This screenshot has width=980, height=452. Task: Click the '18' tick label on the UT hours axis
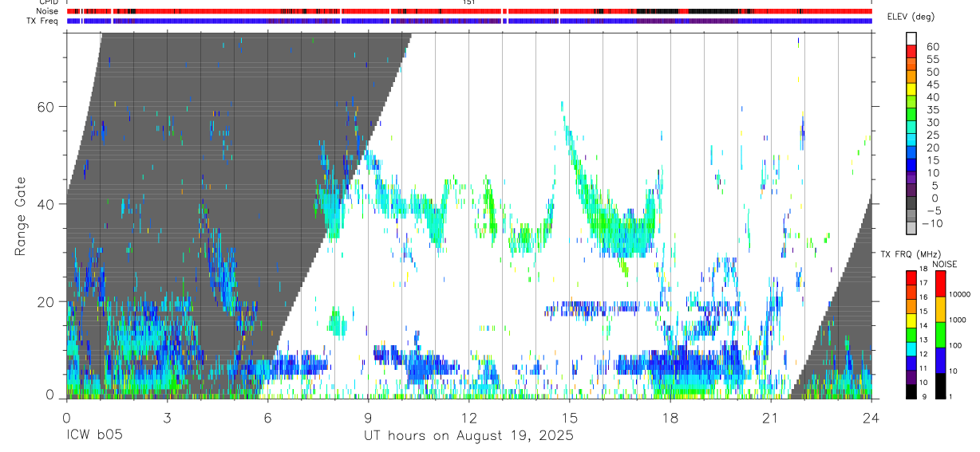[670, 417]
